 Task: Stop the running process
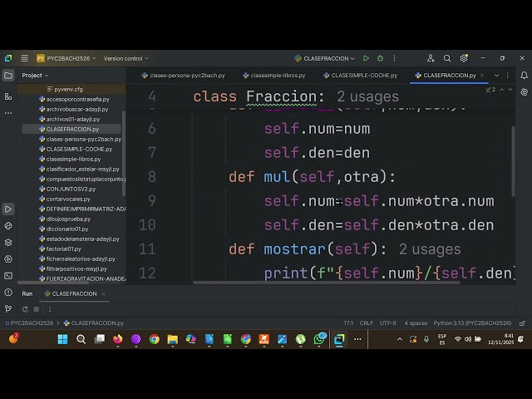pos(37,309)
